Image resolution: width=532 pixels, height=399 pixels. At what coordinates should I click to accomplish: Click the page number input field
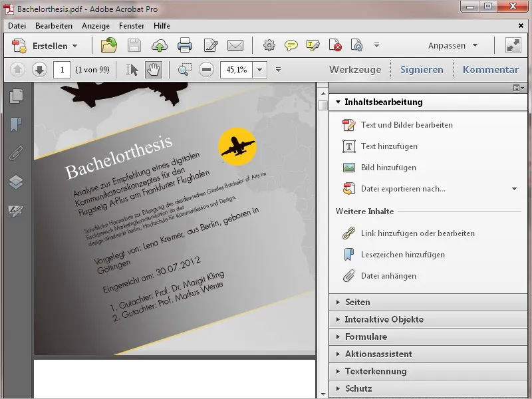tap(62, 70)
